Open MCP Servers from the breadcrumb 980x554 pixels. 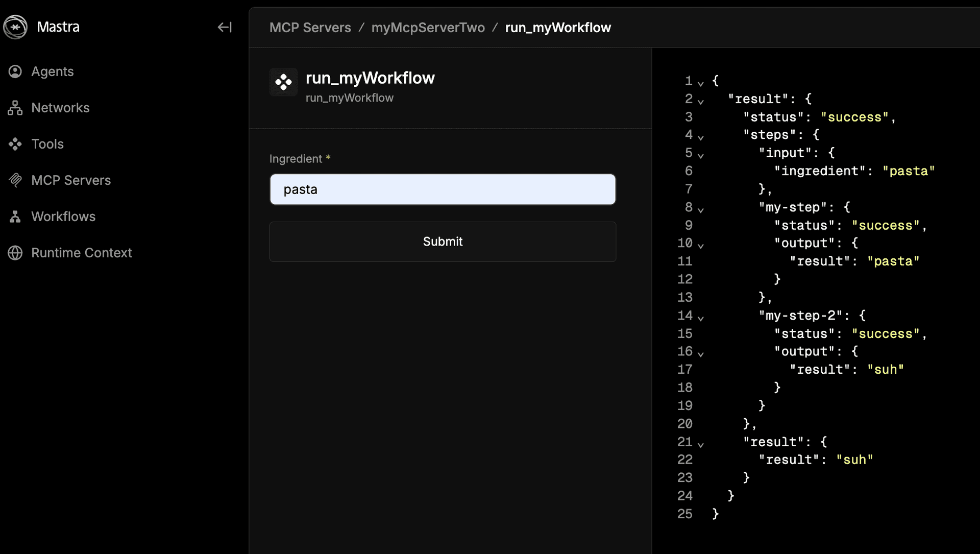click(310, 27)
